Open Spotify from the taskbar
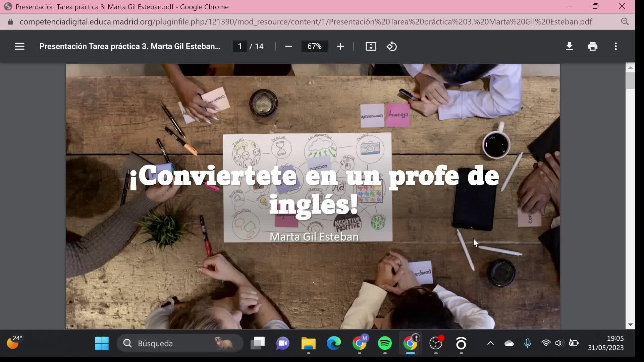 click(385, 343)
